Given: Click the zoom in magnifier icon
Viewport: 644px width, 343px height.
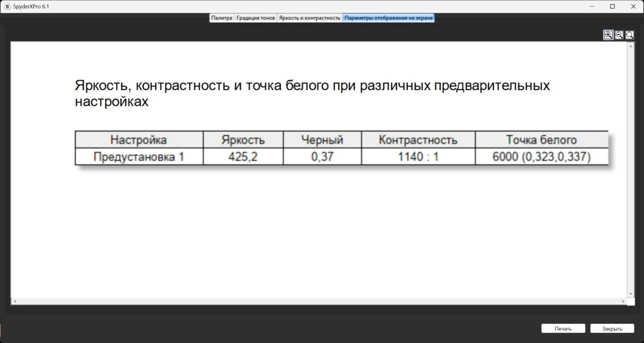Looking at the screenshot, I should 609,35.
